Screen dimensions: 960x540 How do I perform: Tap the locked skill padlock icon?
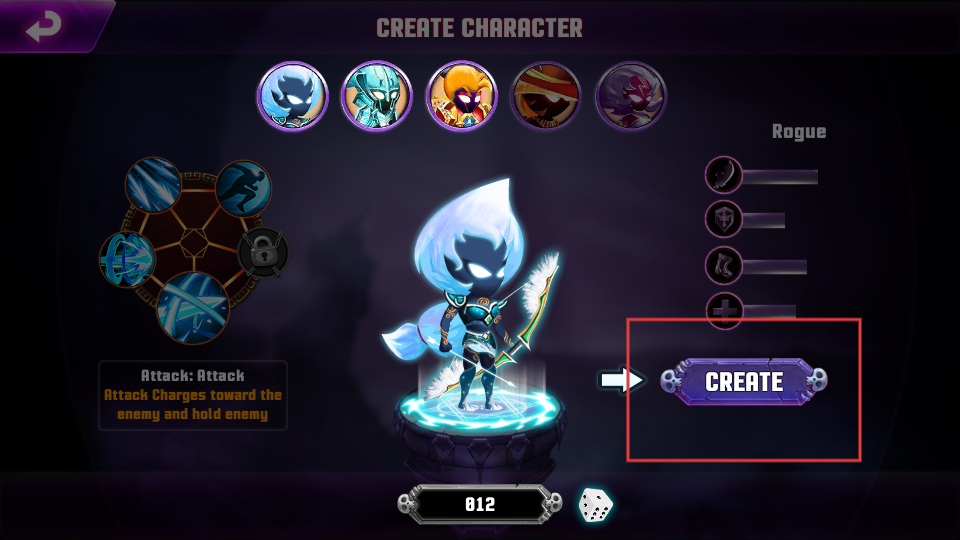[x=263, y=252]
